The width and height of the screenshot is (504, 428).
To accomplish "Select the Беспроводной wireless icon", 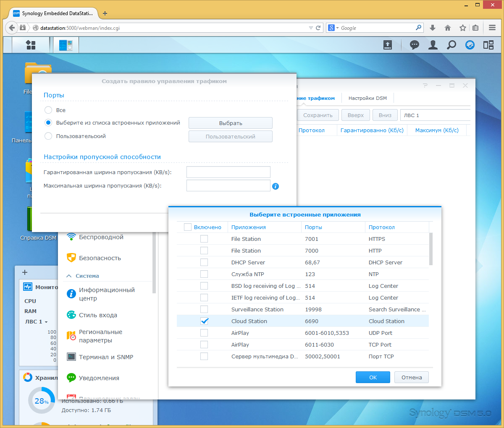I will [71, 237].
